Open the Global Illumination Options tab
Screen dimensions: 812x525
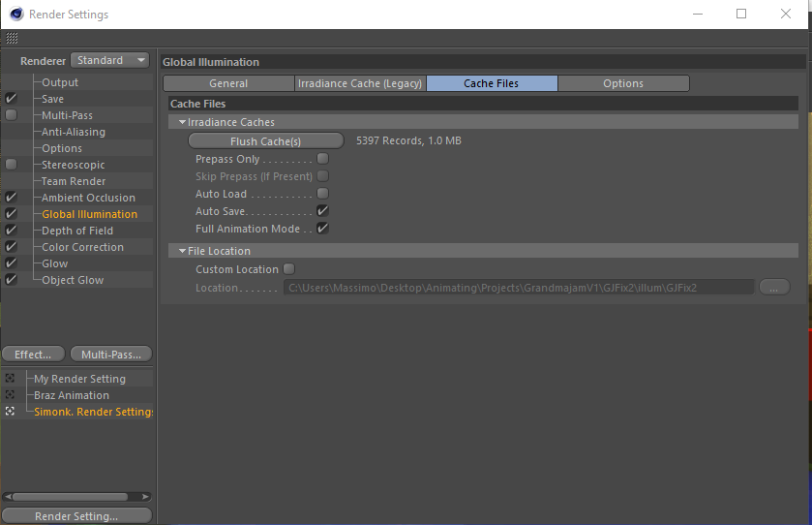point(623,83)
